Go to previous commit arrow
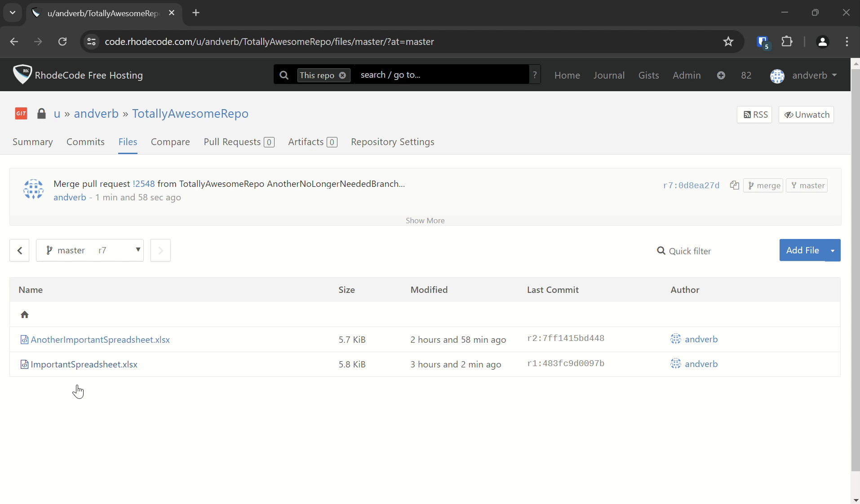This screenshot has height=504, width=860. pyautogui.click(x=19, y=250)
